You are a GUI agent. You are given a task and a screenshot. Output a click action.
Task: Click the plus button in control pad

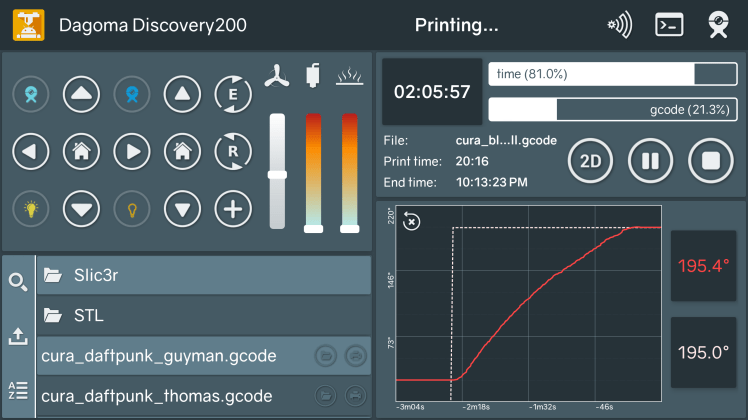pyautogui.click(x=233, y=210)
